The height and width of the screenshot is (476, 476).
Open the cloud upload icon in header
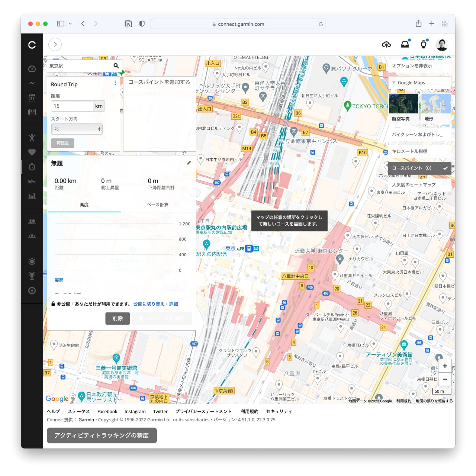(386, 45)
